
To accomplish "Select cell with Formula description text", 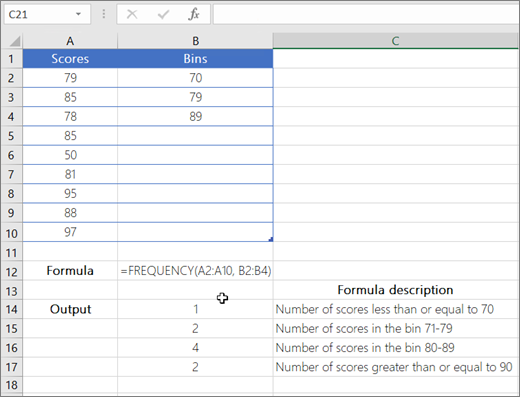I will 395,290.
